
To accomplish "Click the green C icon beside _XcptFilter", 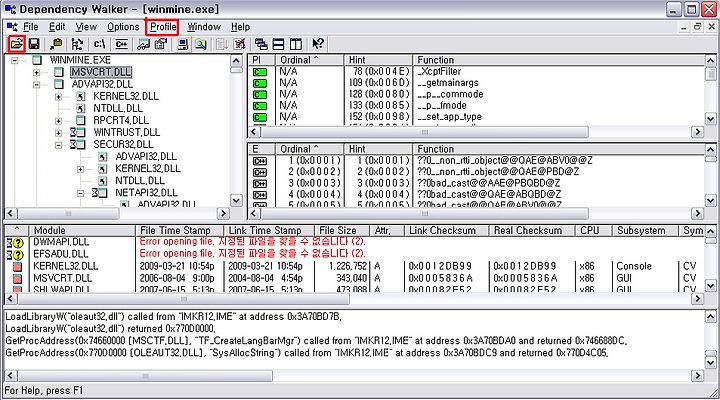I will pos(259,72).
